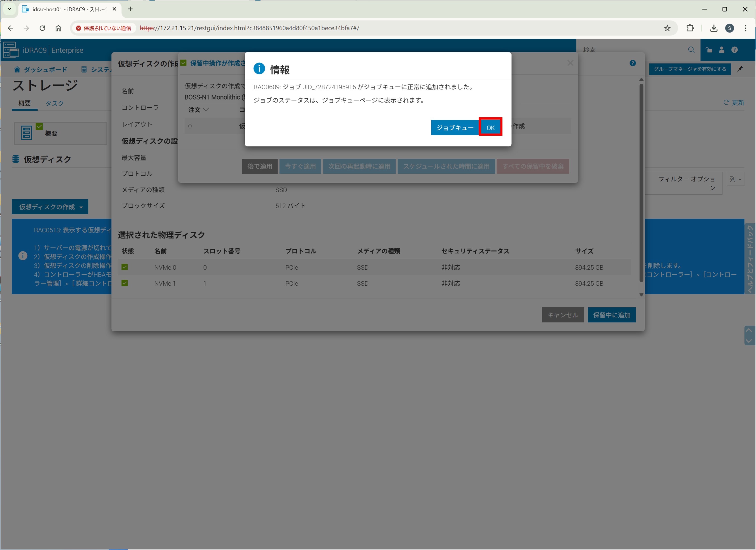The image size is (756, 550).
Task: Click the browser downloads icon
Action: pos(713,28)
